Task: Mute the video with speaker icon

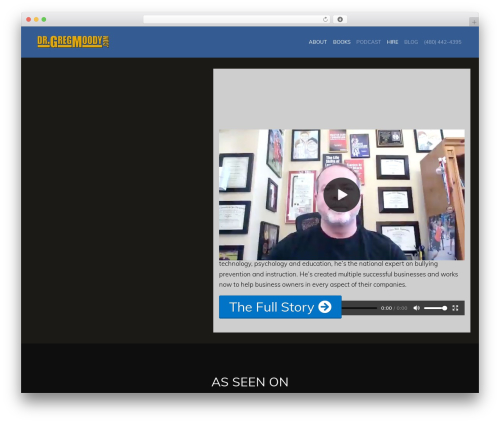Action: [x=416, y=308]
